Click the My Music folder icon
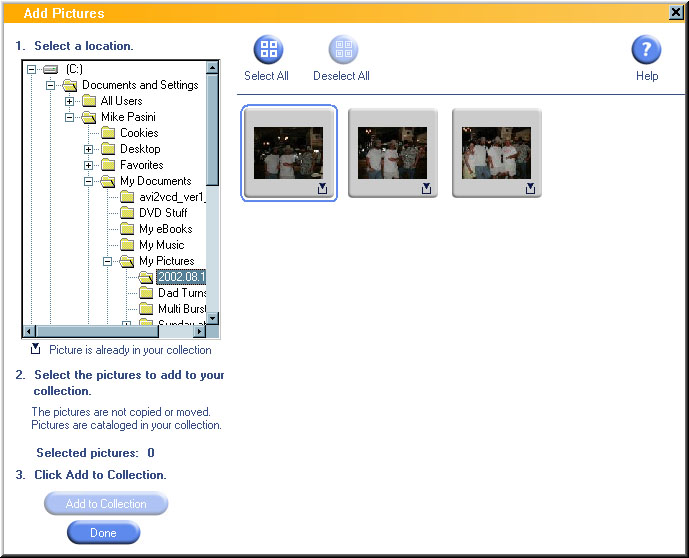Viewport: 689px width, 558px height. (127, 245)
